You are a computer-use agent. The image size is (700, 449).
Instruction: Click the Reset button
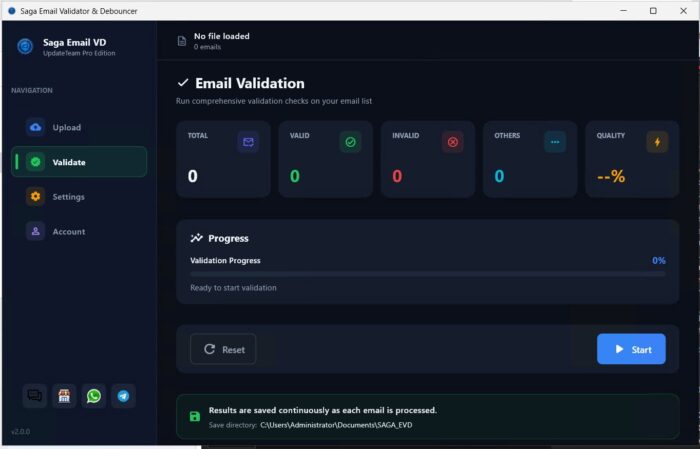[223, 349]
